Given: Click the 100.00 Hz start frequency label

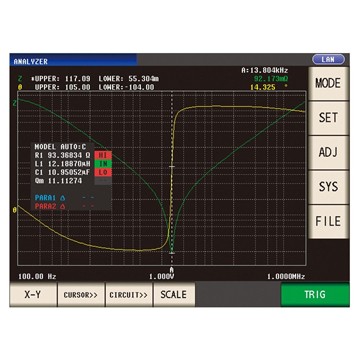Looking at the screenshot, I should click(x=37, y=276).
